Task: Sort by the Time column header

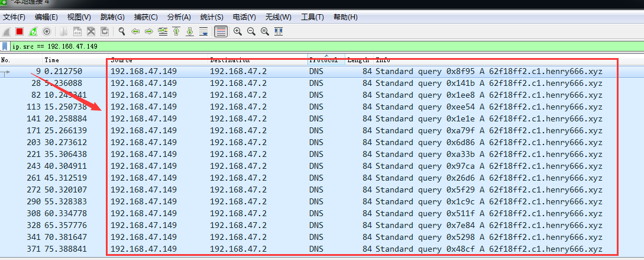Action: click(76, 60)
